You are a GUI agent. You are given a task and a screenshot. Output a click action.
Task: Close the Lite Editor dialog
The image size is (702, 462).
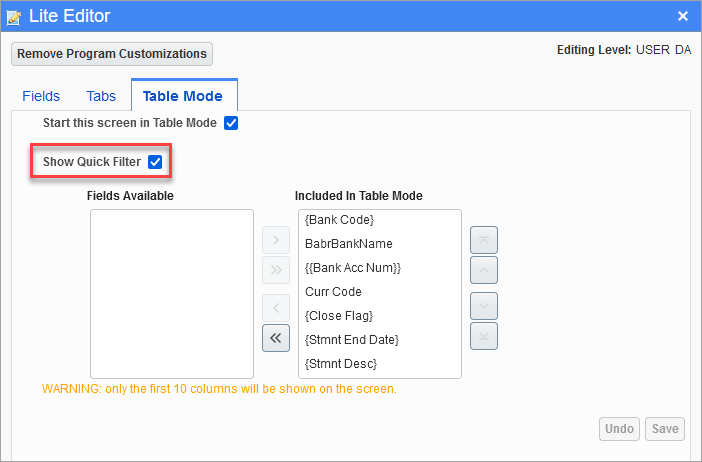coord(683,16)
